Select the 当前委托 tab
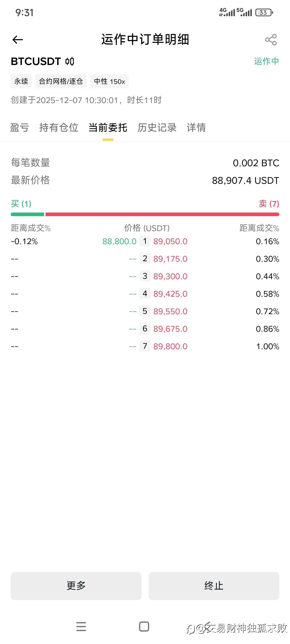290x644 pixels. pyautogui.click(x=108, y=128)
